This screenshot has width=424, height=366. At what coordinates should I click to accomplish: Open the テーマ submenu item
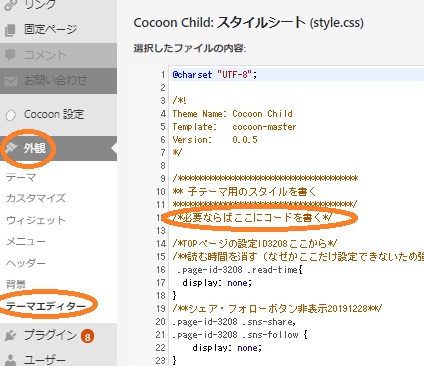[21, 177]
